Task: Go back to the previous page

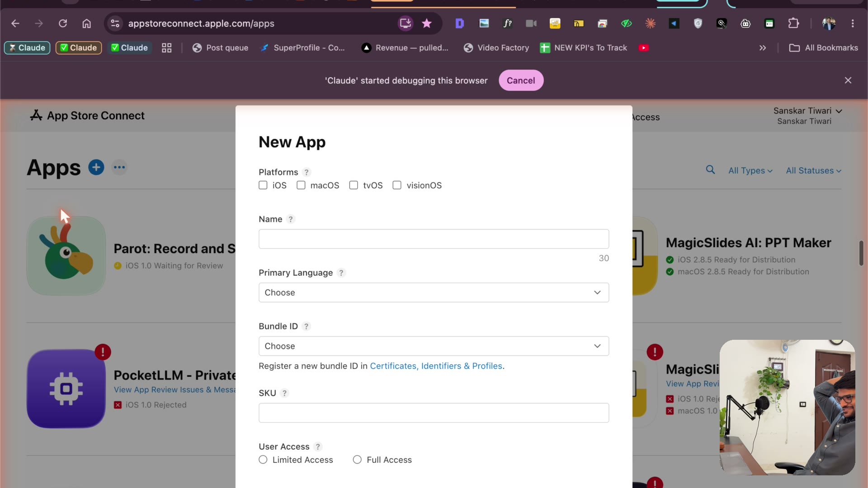Action: (15, 23)
